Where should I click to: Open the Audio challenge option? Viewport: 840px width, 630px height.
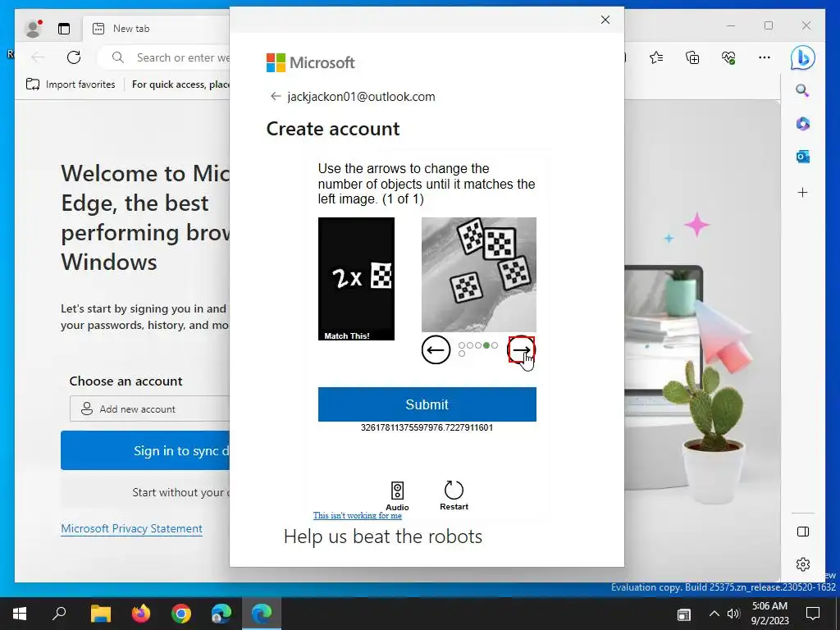tap(397, 496)
